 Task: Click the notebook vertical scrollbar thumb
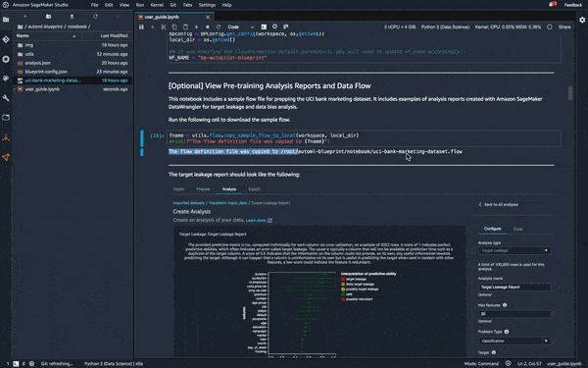click(570, 93)
